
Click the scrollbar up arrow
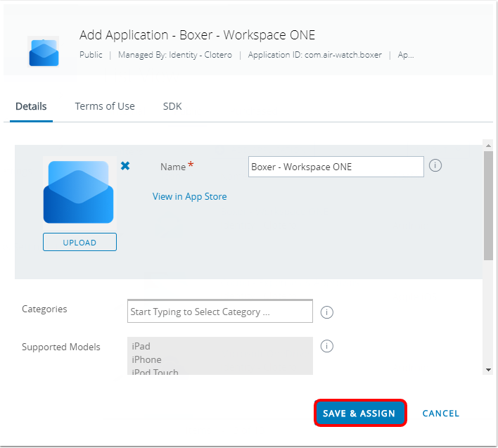pyautogui.click(x=488, y=145)
